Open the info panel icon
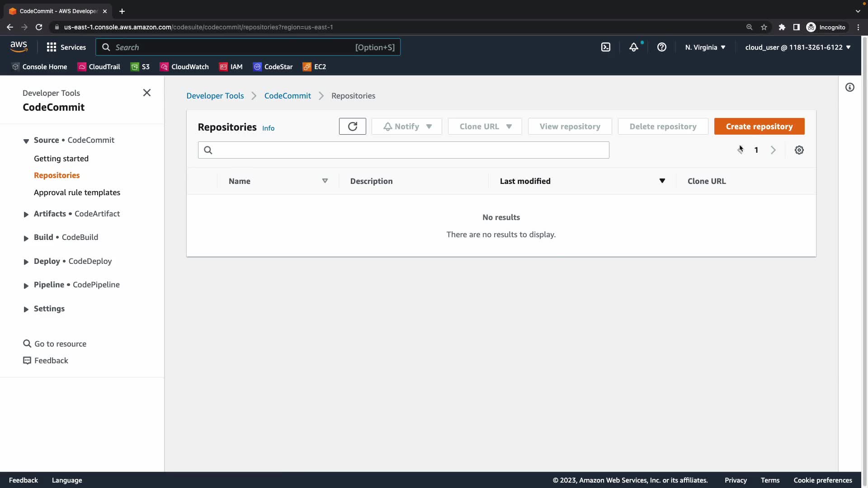 (x=850, y=87)
